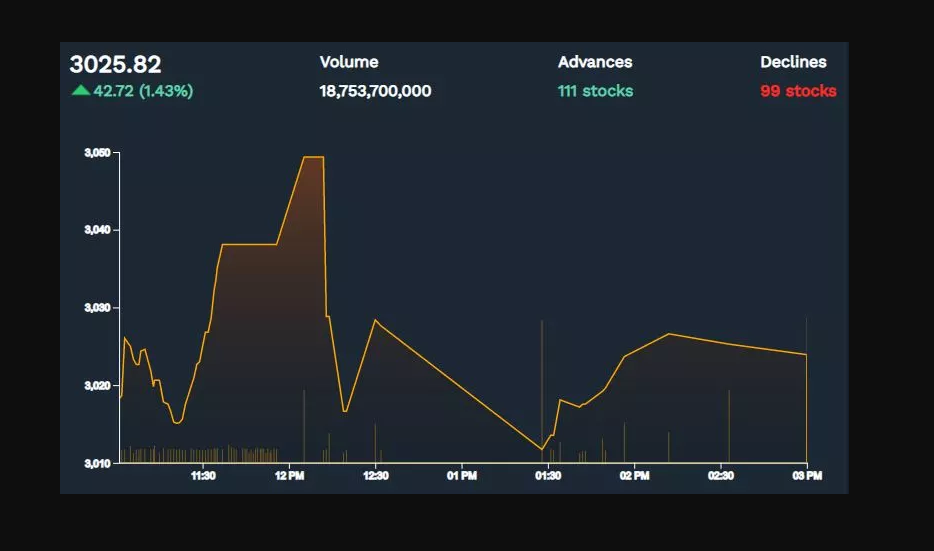Viewport: 934px width, 551px height.
Task: Click the 3,010 price axis label
Action: 100,463
